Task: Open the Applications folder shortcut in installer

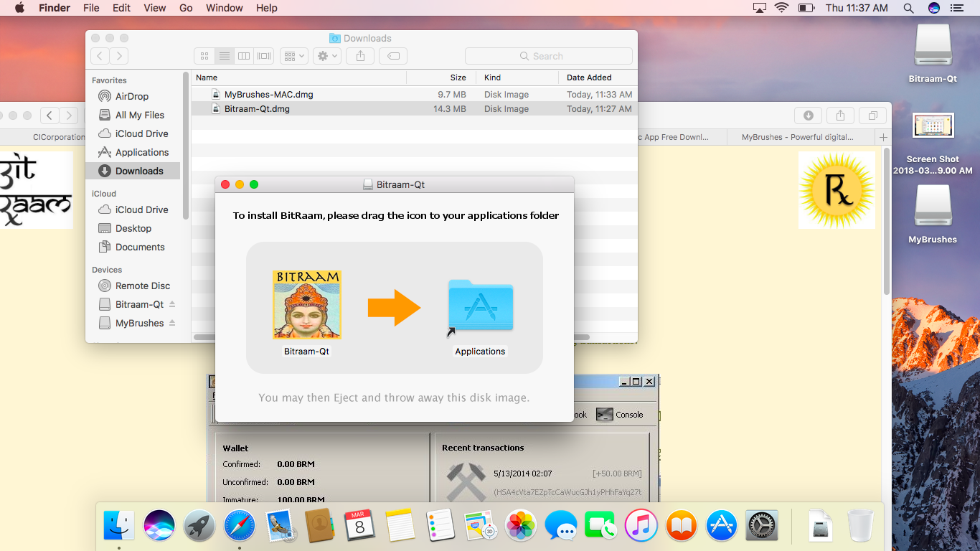Action: coord(480,306)
